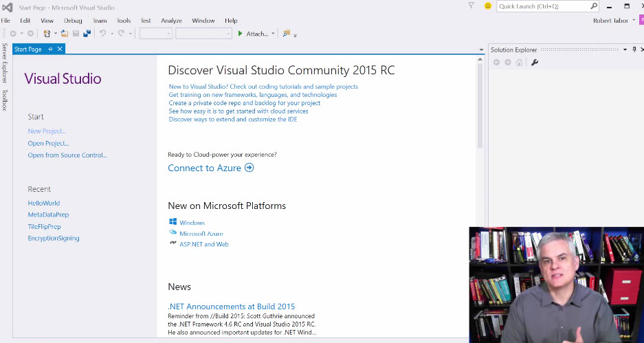Open the File menu
Screen dimensions: 644x343
(5, 21)
